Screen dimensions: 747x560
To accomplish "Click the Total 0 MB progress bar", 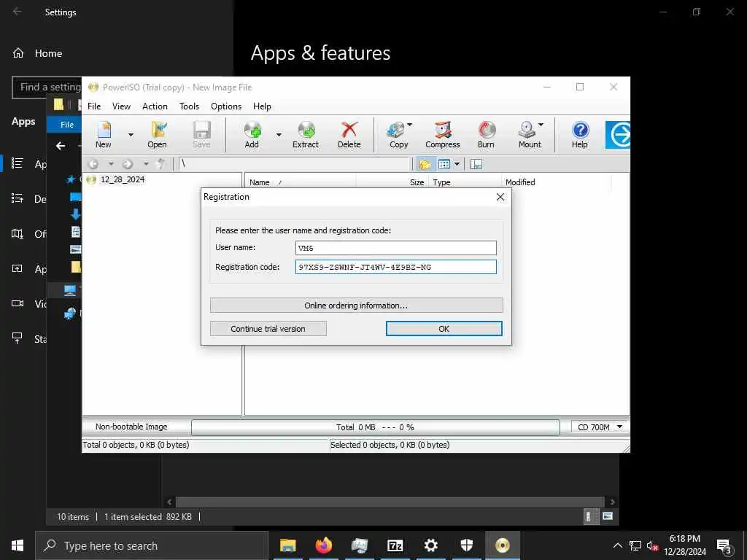I will [376, 427].
